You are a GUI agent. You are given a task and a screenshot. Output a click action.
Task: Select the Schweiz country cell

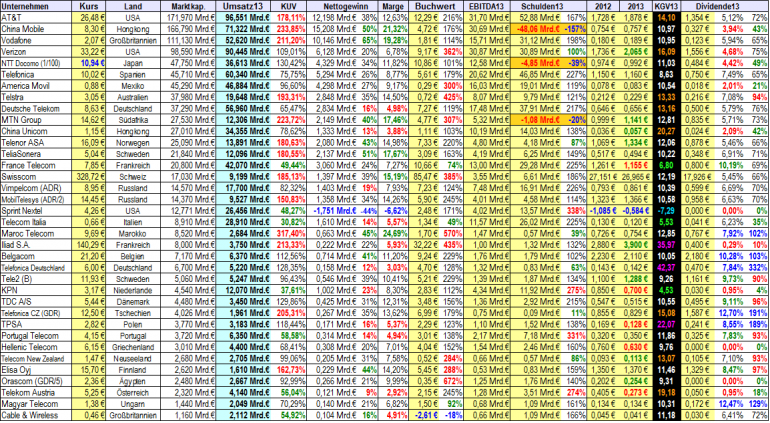133,176
